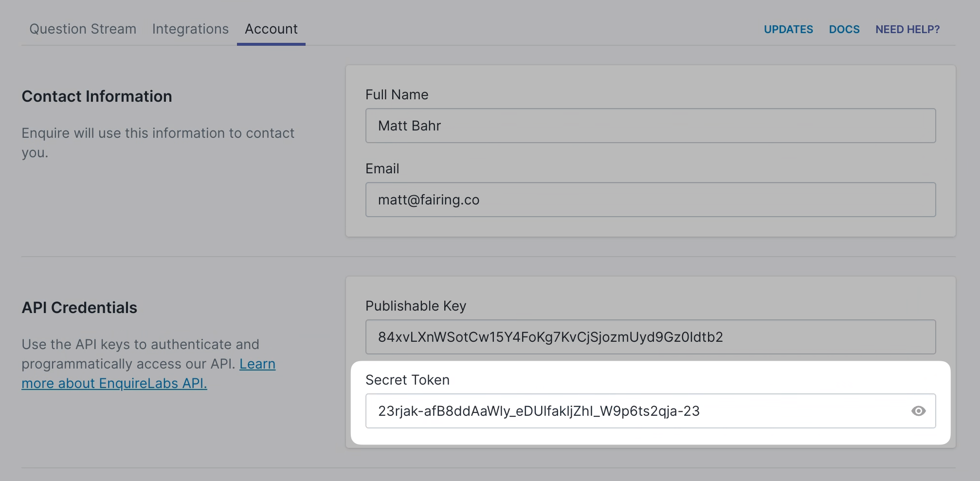Click the Contact Information heading
The height and width of the screenshot is (481, 980).
97,96
